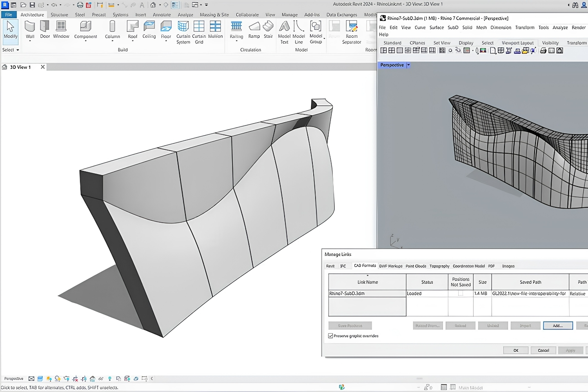
Task: Select the Roof tool
Action: point(132,29)
